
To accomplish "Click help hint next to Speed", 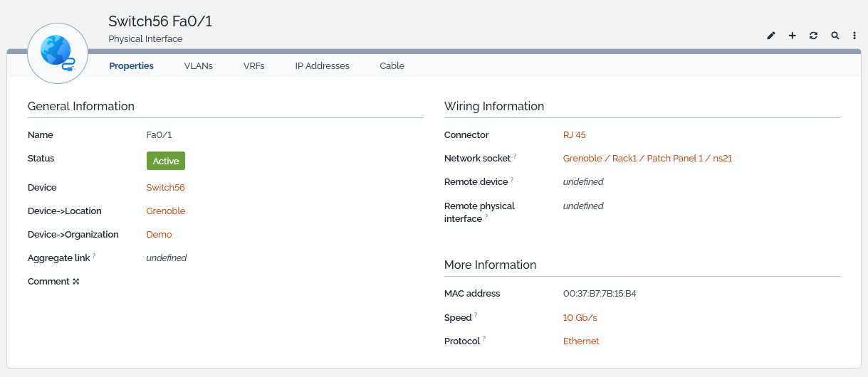I will (x=476, y=315).
